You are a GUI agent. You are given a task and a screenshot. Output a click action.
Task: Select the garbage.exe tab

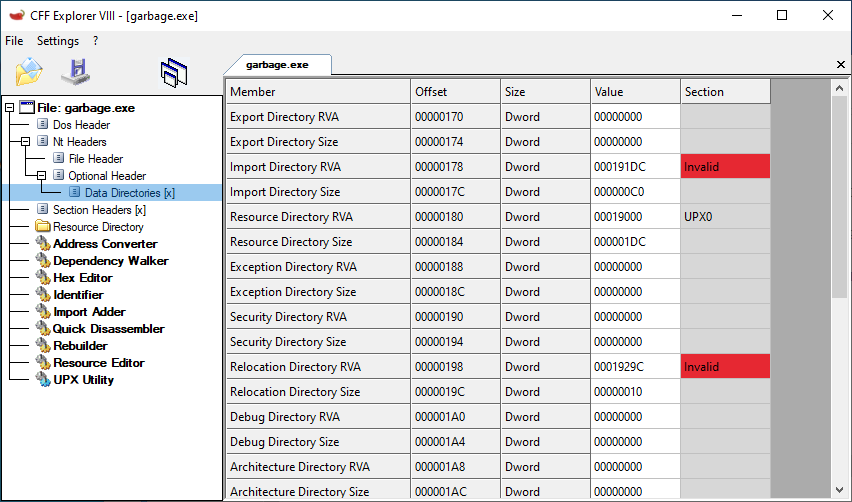[277, 64]
